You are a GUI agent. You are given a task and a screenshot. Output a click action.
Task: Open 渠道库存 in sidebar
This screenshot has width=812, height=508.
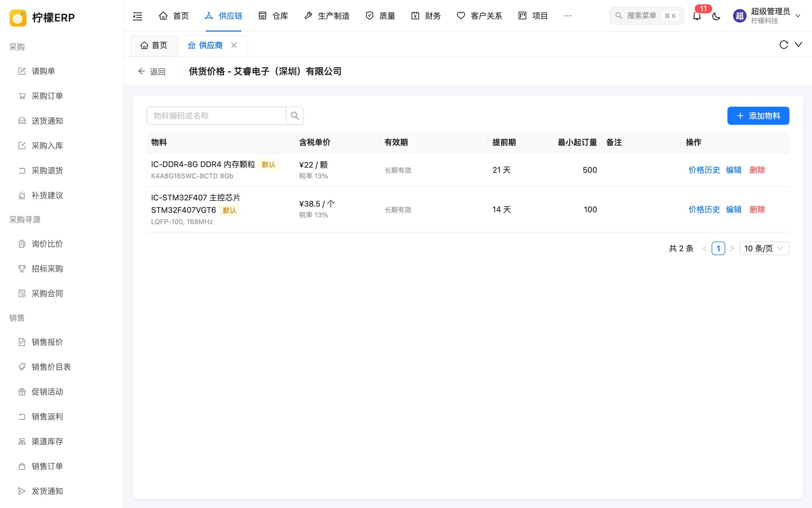[62, 441]
